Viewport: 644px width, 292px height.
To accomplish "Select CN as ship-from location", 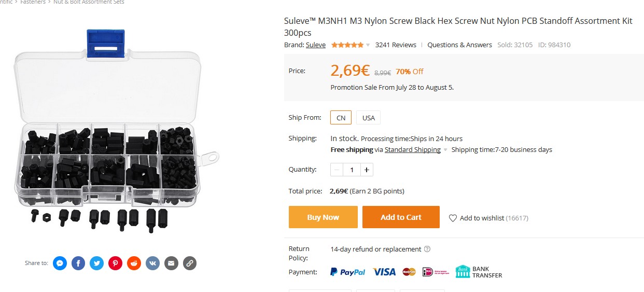I will tap(341, 118).
